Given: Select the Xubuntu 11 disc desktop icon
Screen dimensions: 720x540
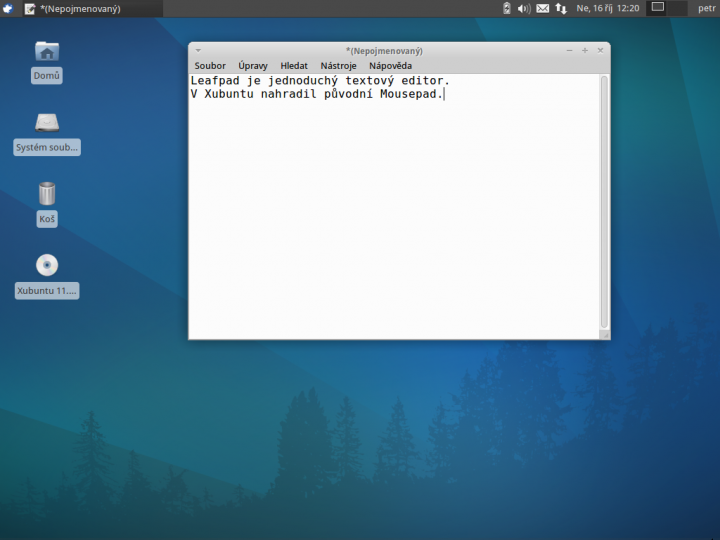Looking at the screenshot, I should click(x=47, y=276).
